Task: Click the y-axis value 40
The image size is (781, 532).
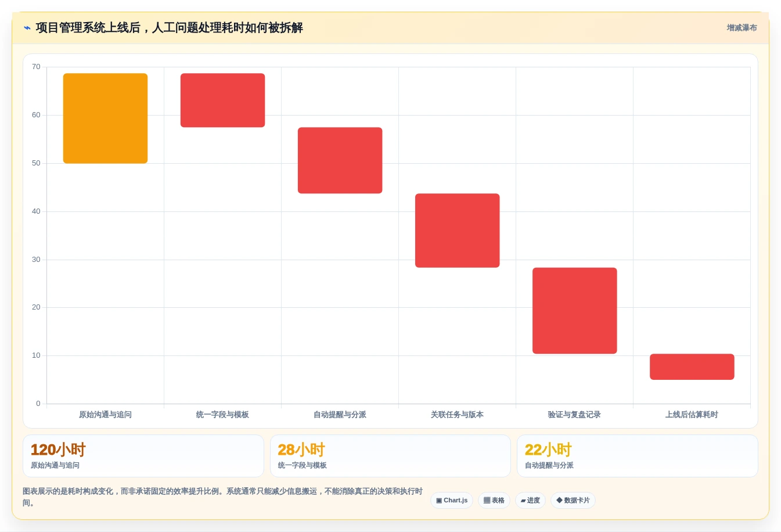Action: point(36,211)
